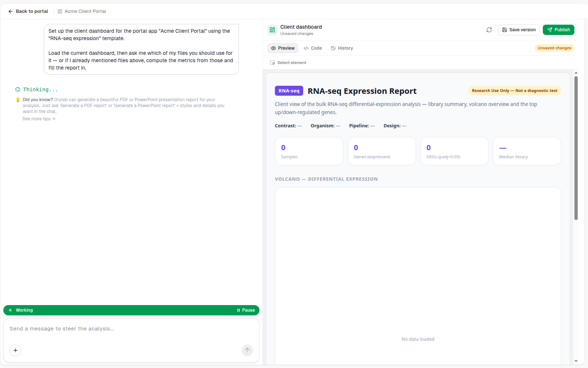Click the refresh dashboard icon
The image size is (588, 368).
[x=489, y=30]
